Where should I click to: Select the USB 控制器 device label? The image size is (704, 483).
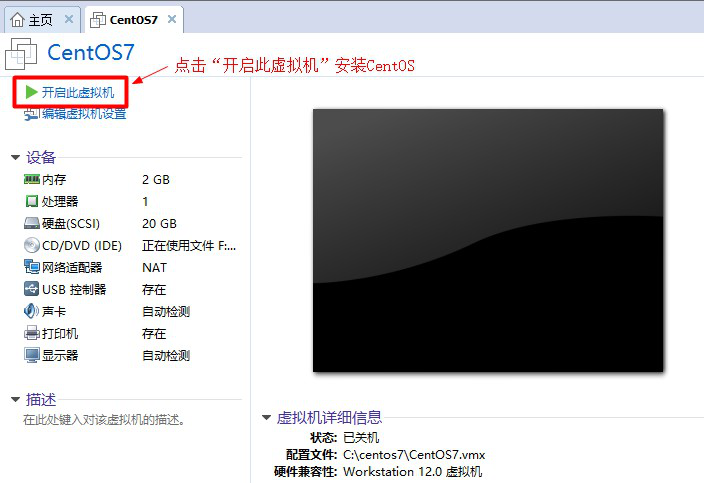click(x=74, y=289)
